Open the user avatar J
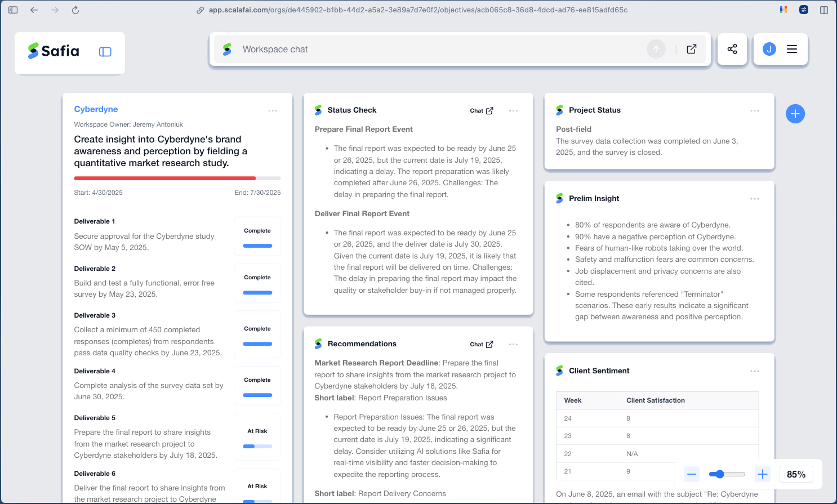Viewport: 837px width, 504px height. [769, 49]
